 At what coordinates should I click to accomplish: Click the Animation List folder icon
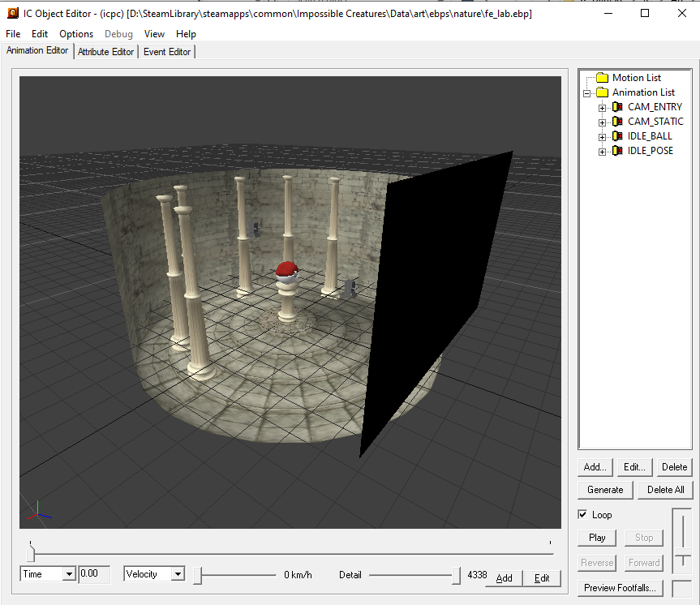602,92
